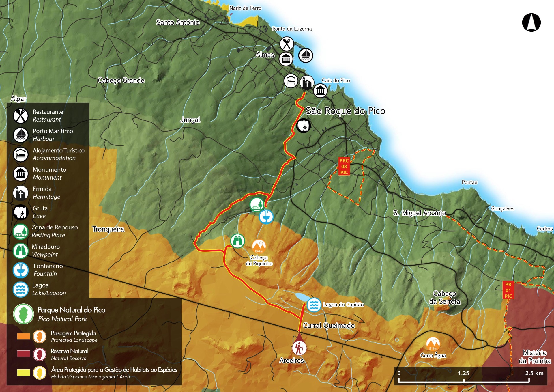Click the green viewpoint binoculars marker on the map
Image resolution: width=554 pixels, height=392 pixels.
237,241
